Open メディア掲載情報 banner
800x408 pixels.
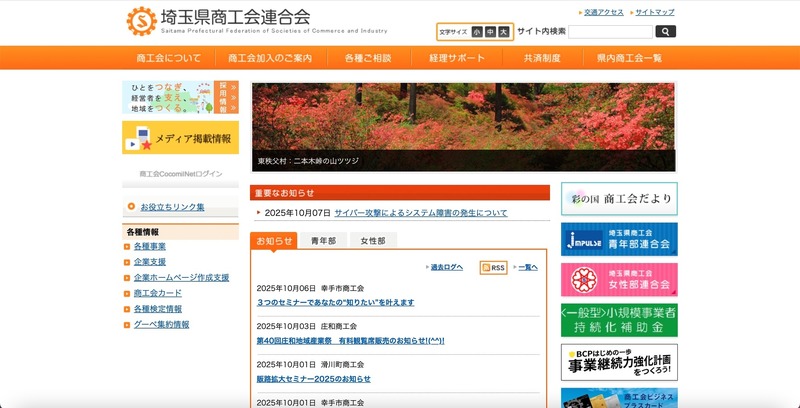pos(180,138)
